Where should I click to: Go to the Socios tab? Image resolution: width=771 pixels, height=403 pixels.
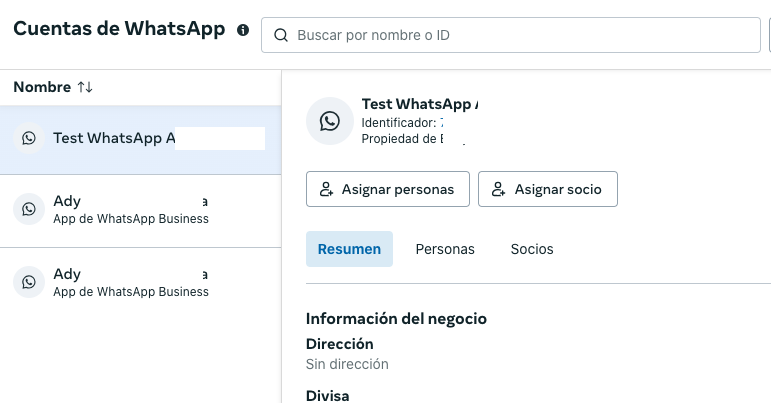pyautogui.click(x=531, y=249)
